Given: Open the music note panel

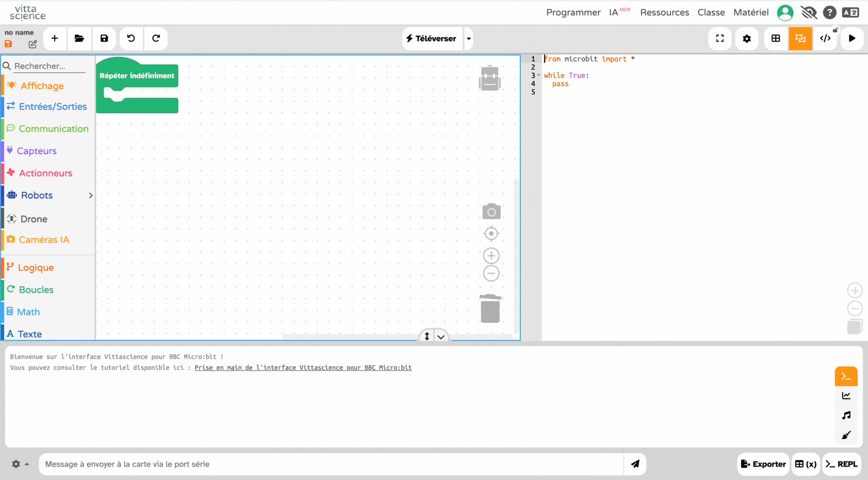Looking at the screenshot, I should click(x=846, y=415).
